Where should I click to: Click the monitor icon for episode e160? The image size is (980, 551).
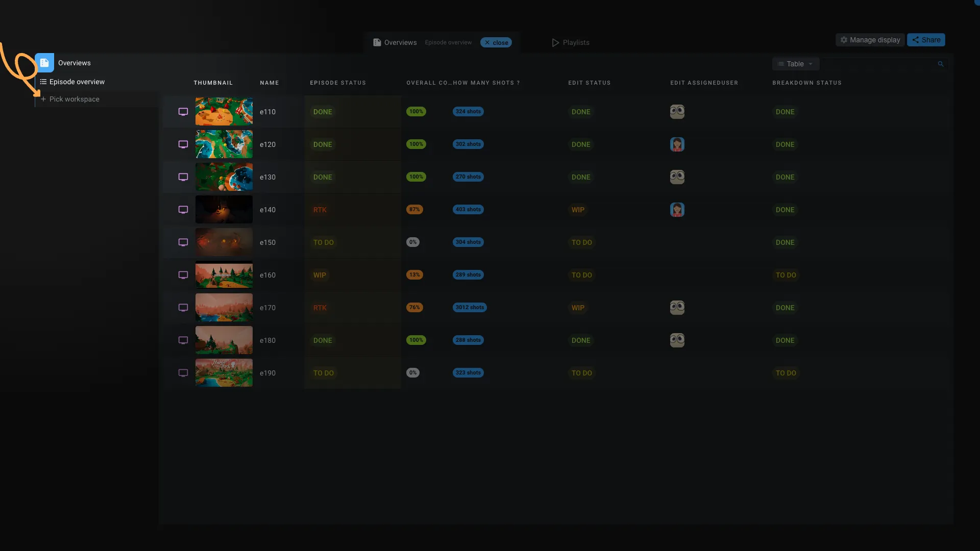183,275
